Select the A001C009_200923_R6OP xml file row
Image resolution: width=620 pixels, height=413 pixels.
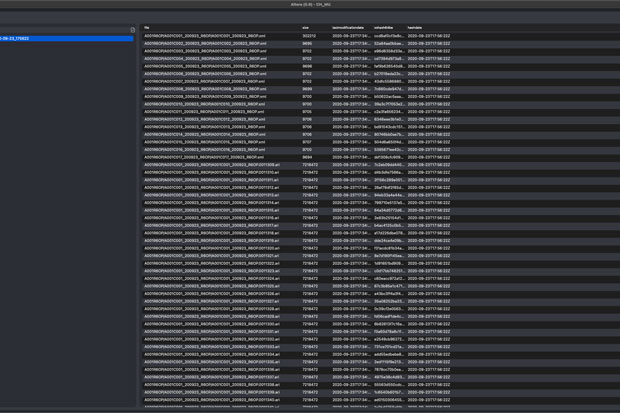[381, 97]
